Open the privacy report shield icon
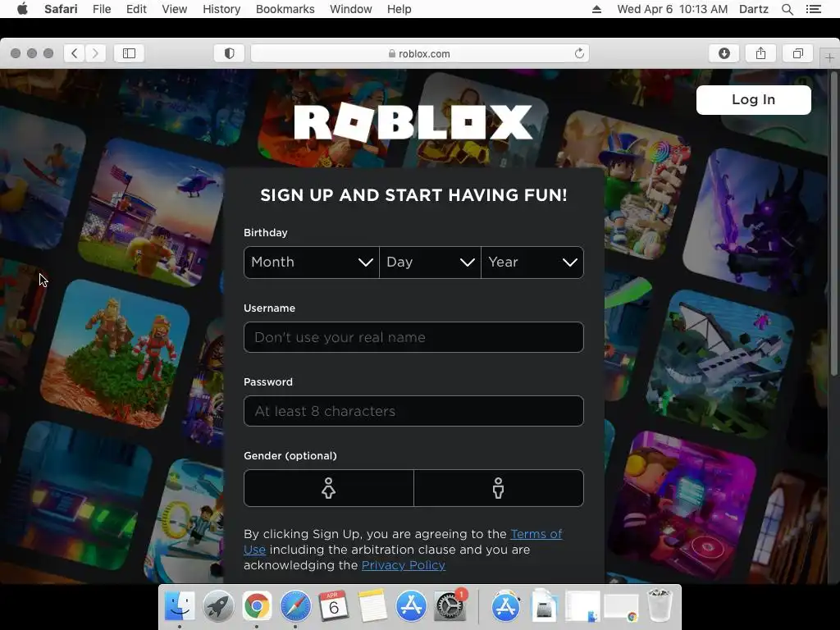 point(230,53)
